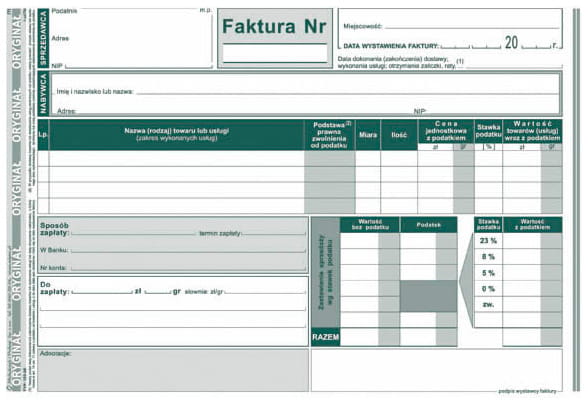This screenshot has width=588, height=404.
Task: Click the termin zapłaty field
Action: pos(274,232)
